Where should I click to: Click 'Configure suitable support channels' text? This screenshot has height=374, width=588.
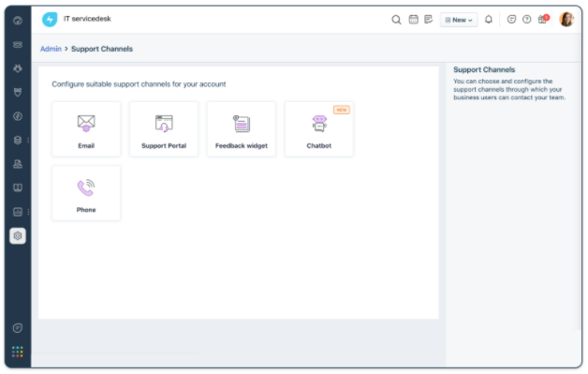coord(139,84)
